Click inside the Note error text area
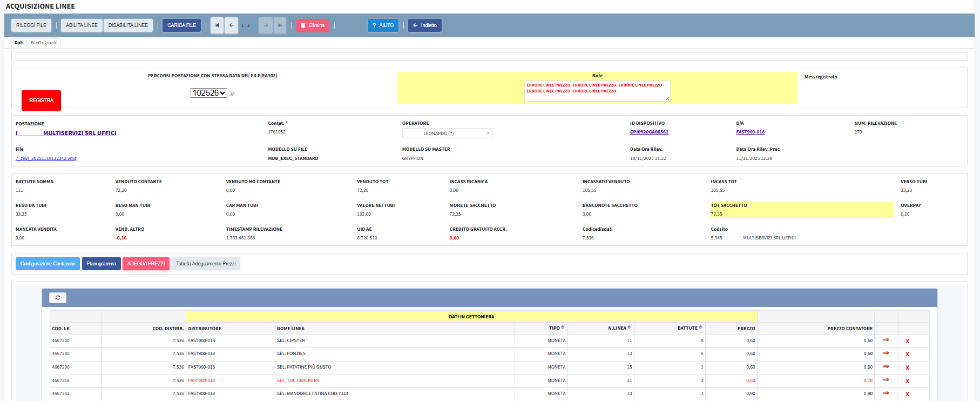This screenshot has height=401, width=980. tap(597, 91)
